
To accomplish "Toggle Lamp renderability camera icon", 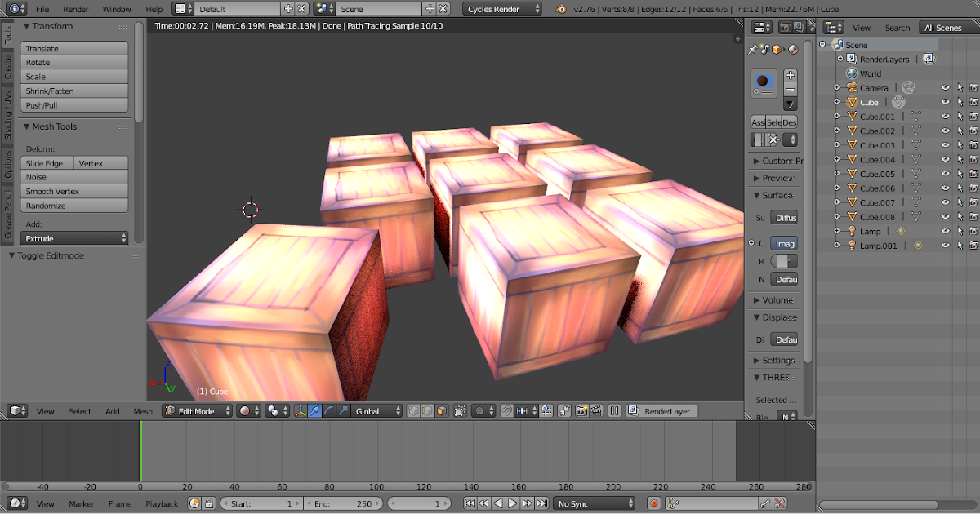I will (973, 232).
